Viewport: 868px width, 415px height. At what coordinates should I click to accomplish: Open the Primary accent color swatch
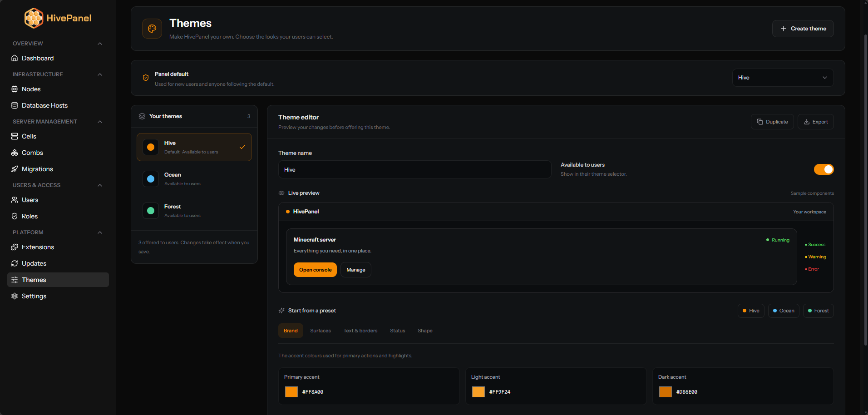[x=291, y=392]
